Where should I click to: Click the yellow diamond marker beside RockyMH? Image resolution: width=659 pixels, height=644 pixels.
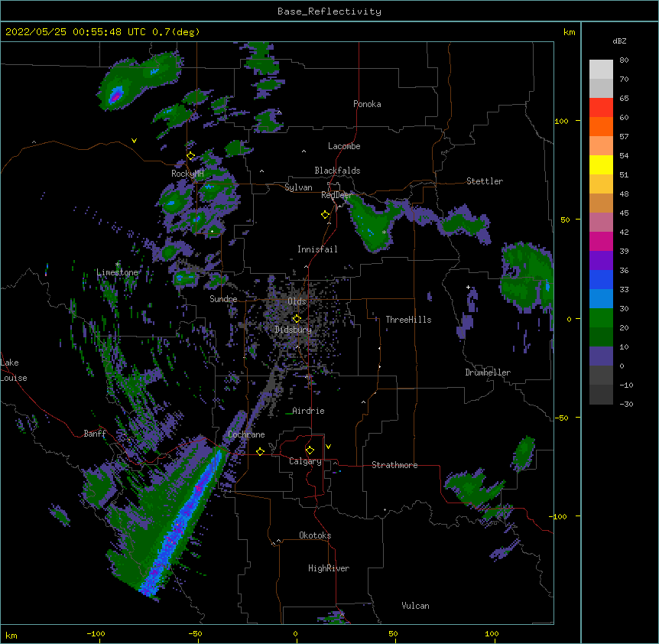(191, 156)
